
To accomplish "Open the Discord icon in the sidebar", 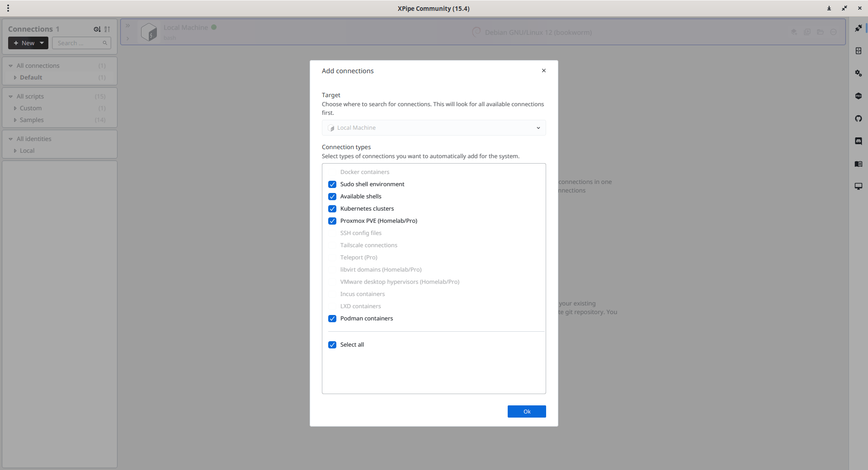I will click(858, 141).
